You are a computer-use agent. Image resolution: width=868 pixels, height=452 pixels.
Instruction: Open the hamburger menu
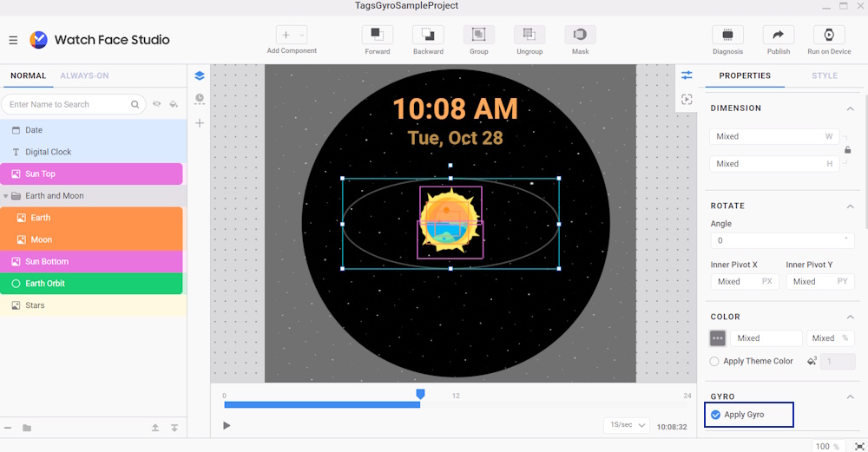pos(13,40)
